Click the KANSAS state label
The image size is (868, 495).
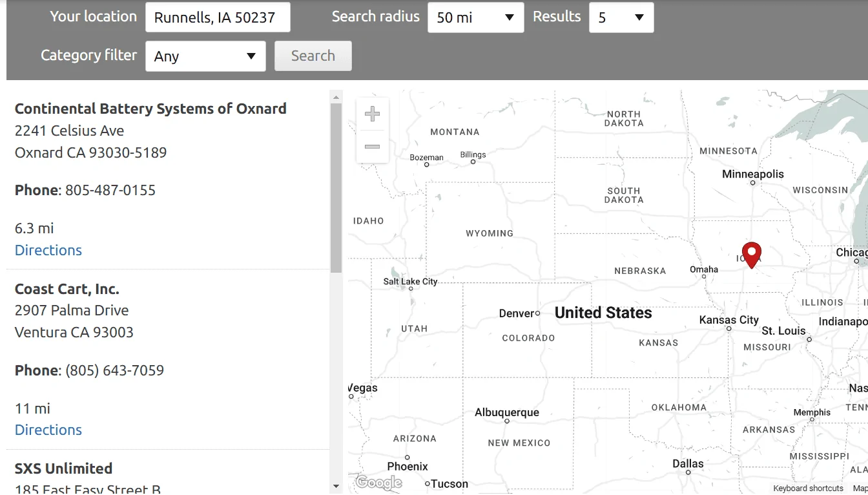coord(659,342)
